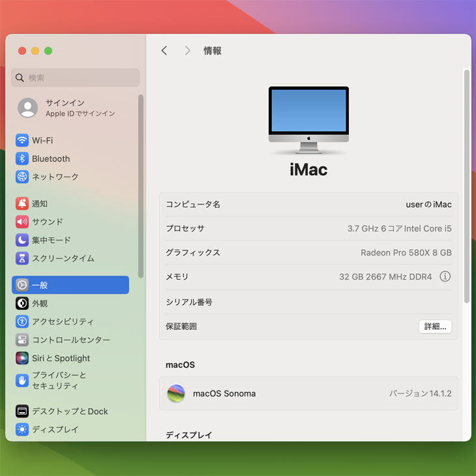This screenshot has height=476, width=476.
Task: Select 集中モード moon icon
Action: pyautogui.click(x=22, y=240)
